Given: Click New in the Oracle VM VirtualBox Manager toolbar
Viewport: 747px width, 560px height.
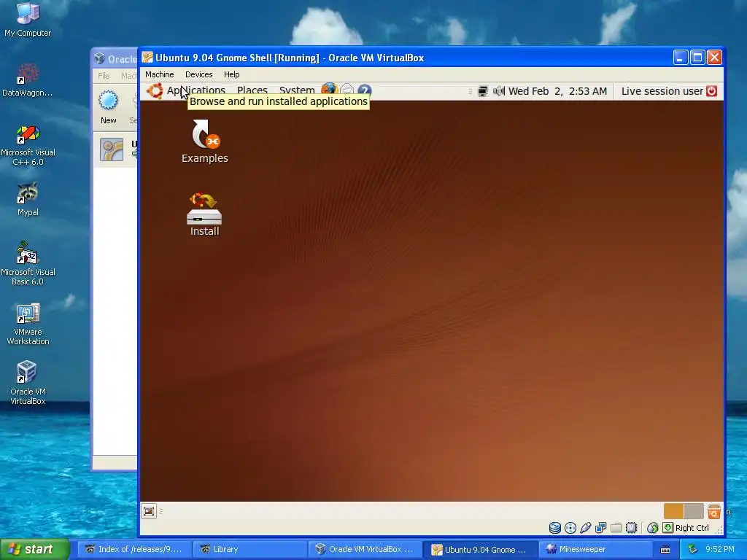Looking at the screenshot, I should pos(108,107).
